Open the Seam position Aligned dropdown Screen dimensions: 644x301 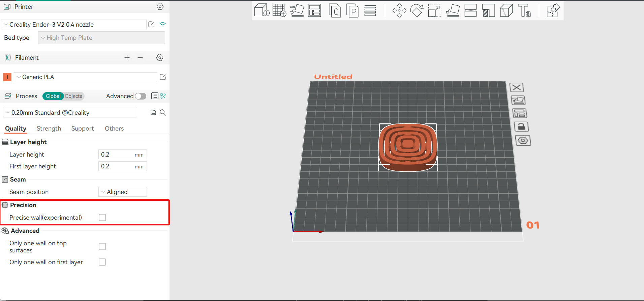[123, 192]
